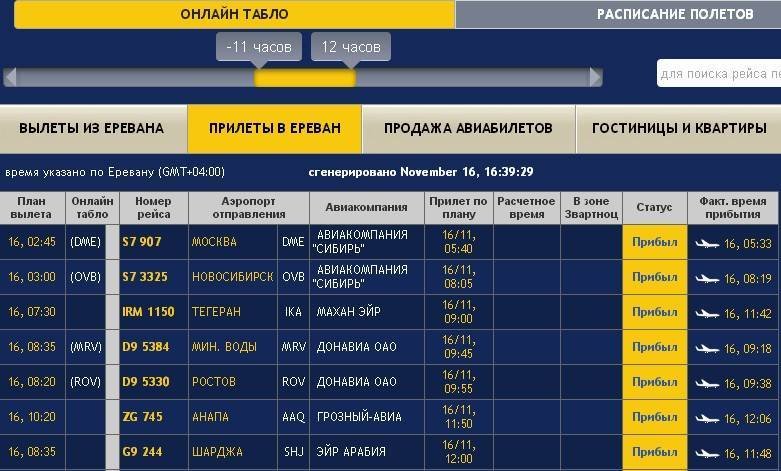Click airplane icon in the IRM 1150 row
Screen dimensions: 781x471
707,313
